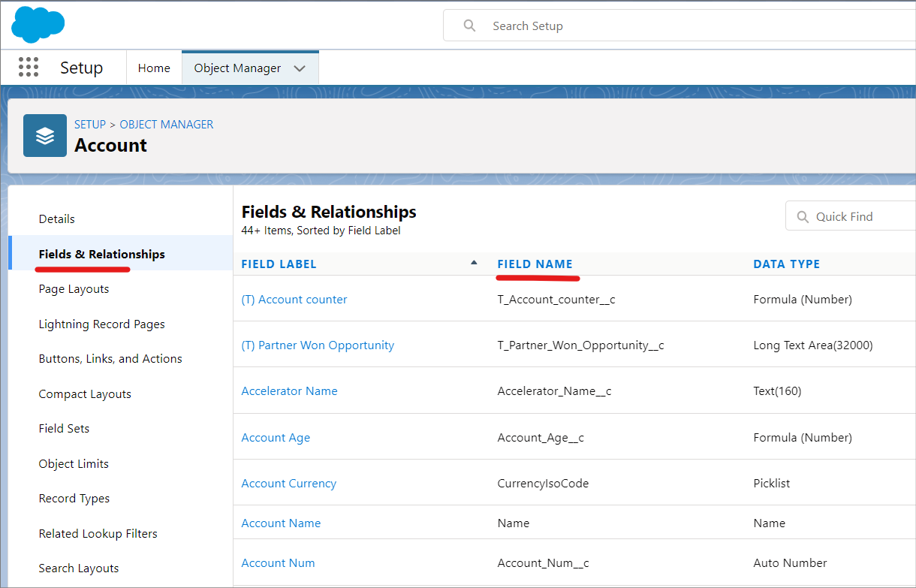Focus the Quick Find field
Screen dimensions: 916x588
click(851, 216)
